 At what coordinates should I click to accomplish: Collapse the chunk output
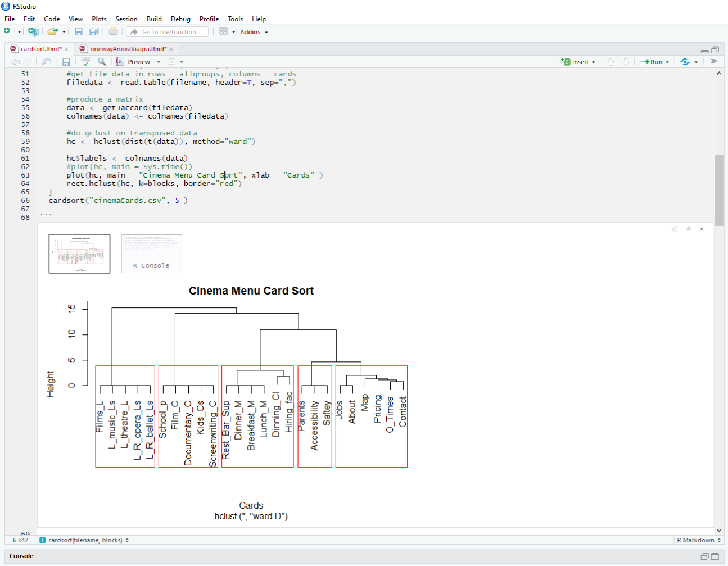(x=689, y=229)
